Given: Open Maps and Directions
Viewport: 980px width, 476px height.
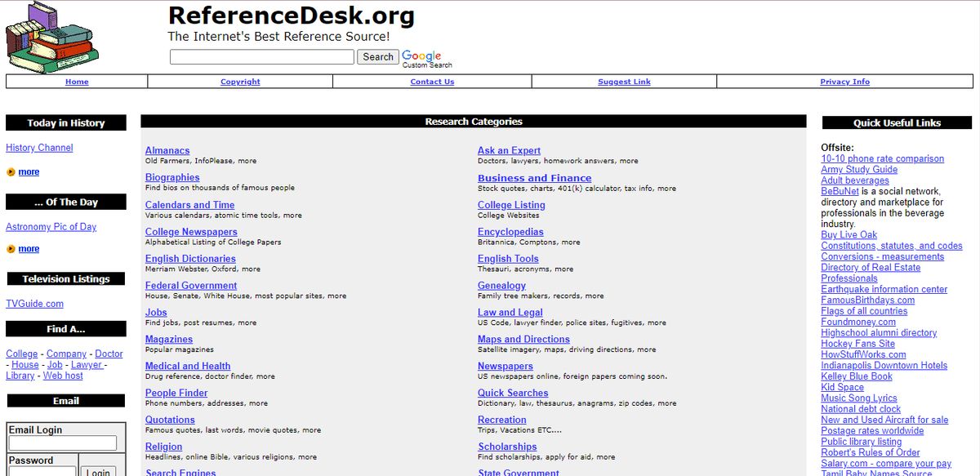Looking at the screenshot, I should point(523,339).
